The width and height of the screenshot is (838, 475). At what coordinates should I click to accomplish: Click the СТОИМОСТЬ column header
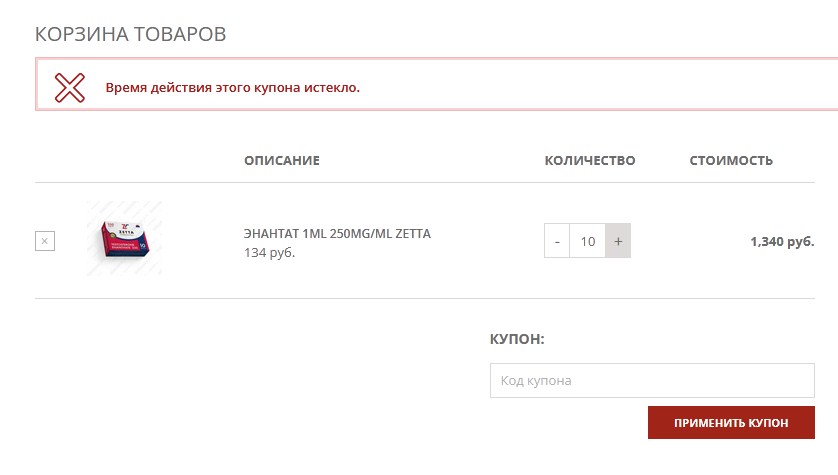[x=731, y=160]
